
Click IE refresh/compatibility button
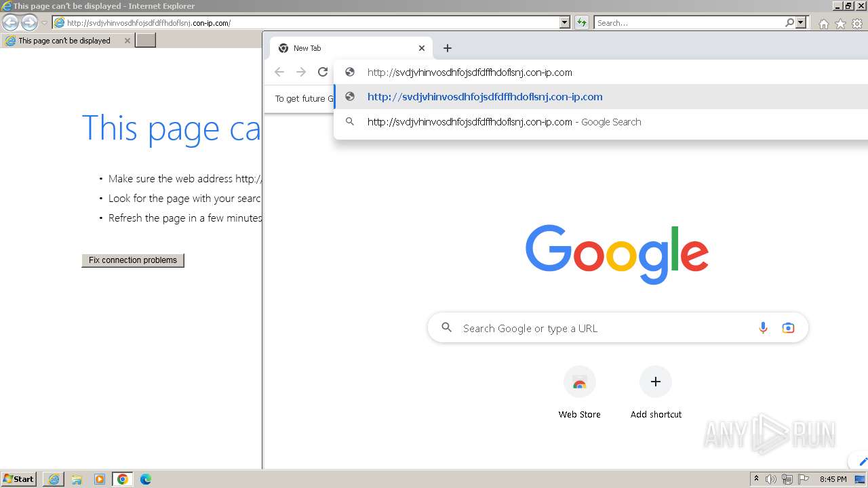point(581,23)
